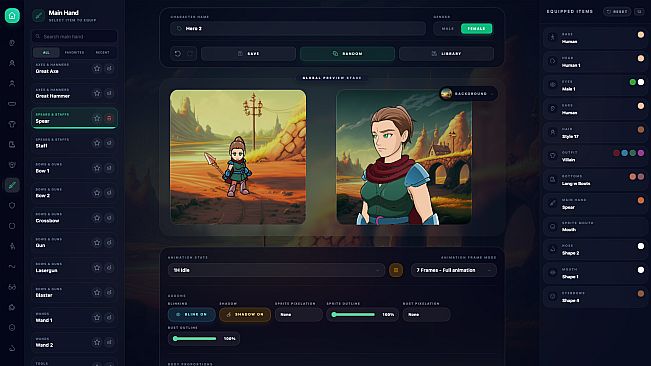The width and height of the screenshot is (651, 366).
Task: Star the Lasergun item
Action: click(97, 268)
